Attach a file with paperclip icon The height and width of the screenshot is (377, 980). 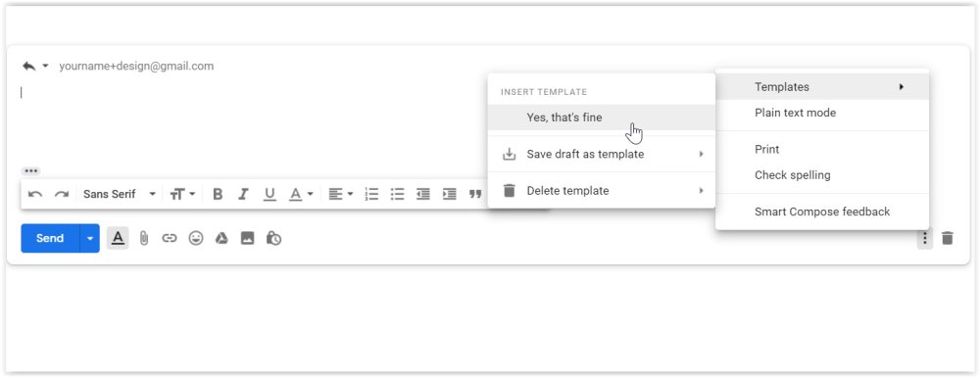[144, 238]
